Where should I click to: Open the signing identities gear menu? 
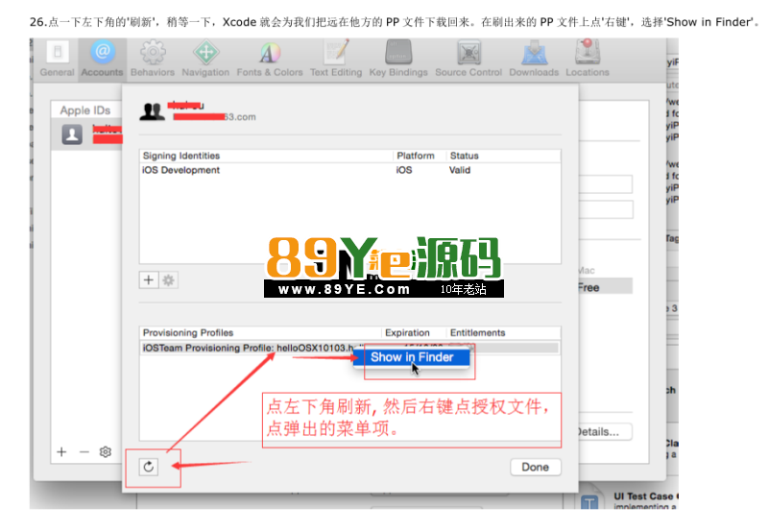169,280
